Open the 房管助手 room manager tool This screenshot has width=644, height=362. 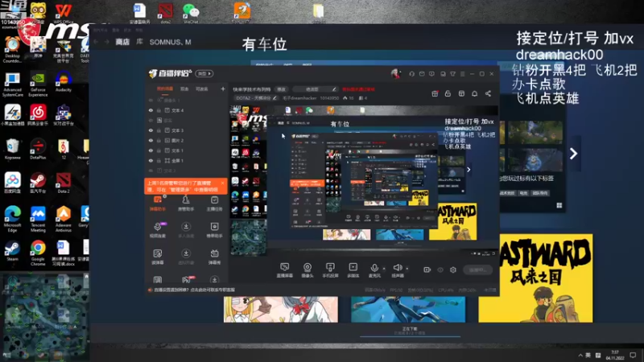[186, 204]
